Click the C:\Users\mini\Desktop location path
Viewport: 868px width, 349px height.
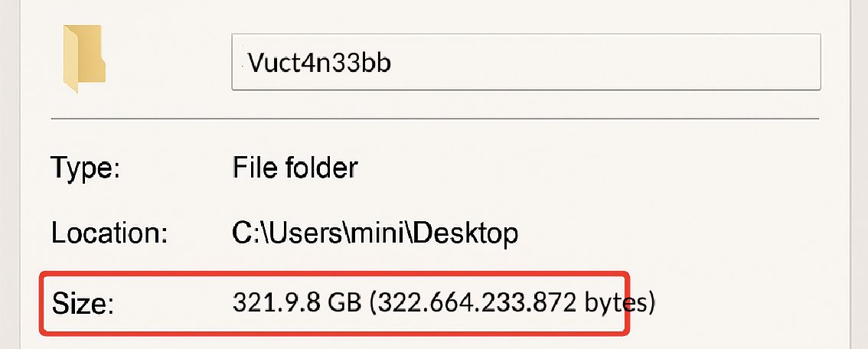pos(375,233)
